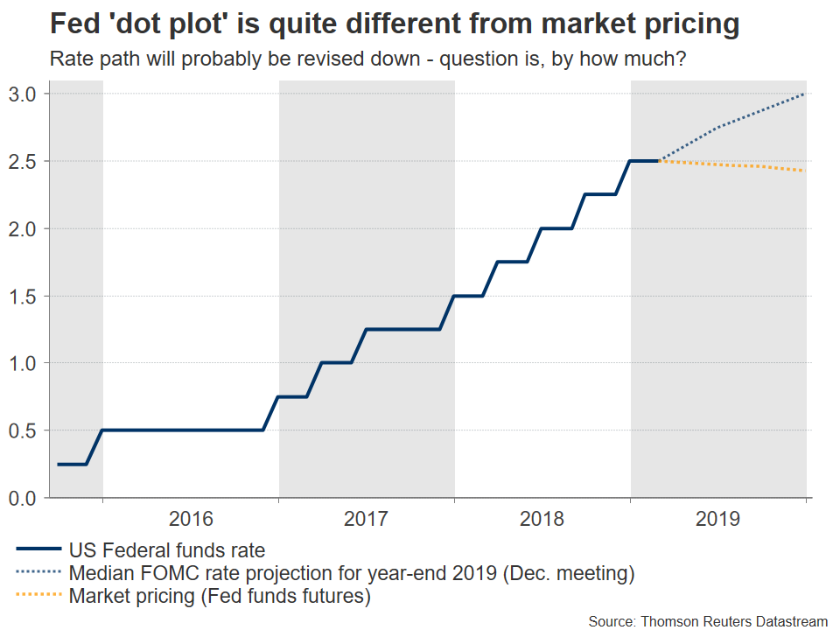Click the 3.0 y-axis value
This screenshot has width=840, height=630.
click(24, 94)
